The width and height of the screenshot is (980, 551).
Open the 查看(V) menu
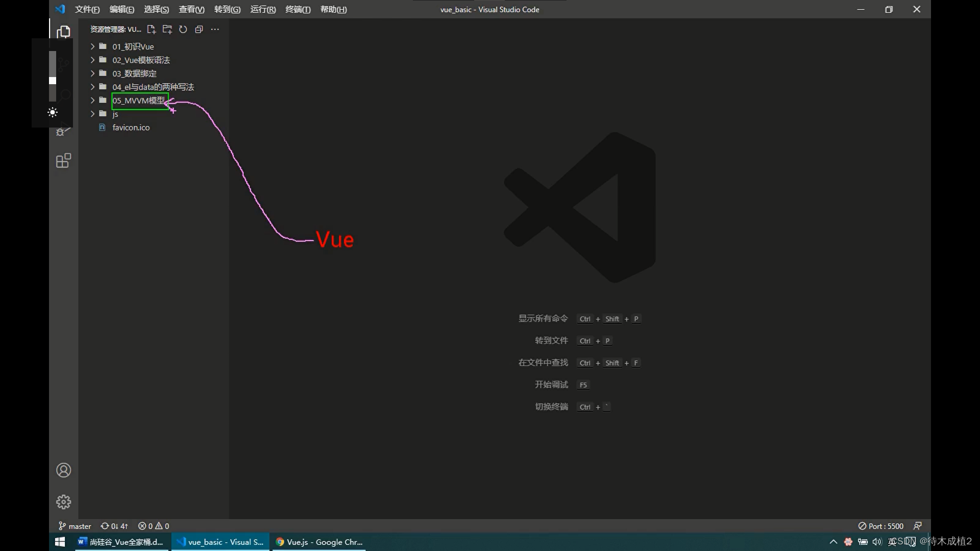(191, 9)
